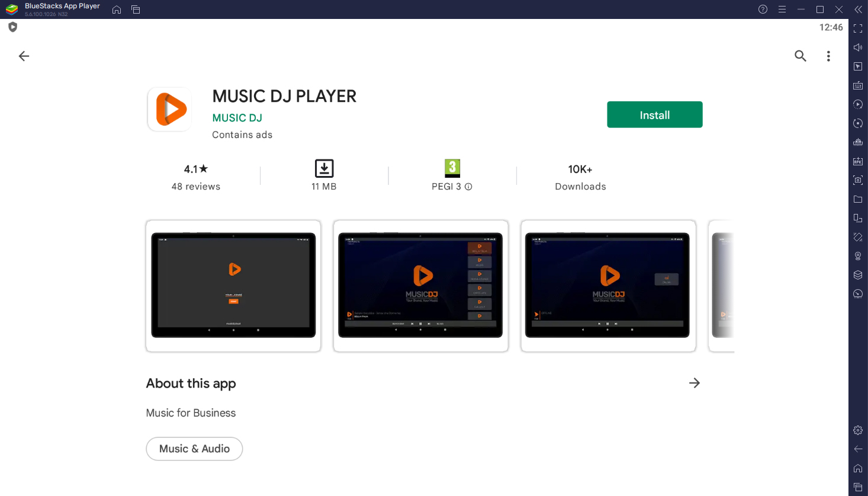This screenshot has width=868, height=496.
Task: Select the Music & Audio category chip
Action: [x=194, y=449]
